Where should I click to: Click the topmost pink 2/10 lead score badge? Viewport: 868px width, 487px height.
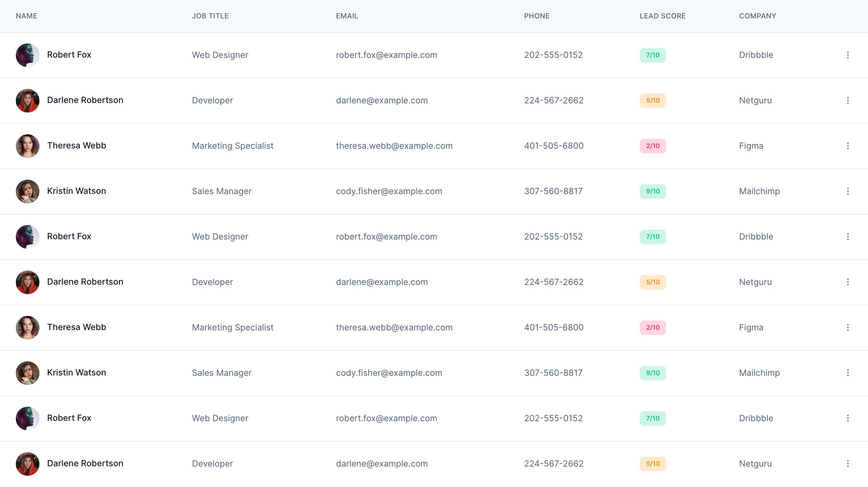click(652, 146)
